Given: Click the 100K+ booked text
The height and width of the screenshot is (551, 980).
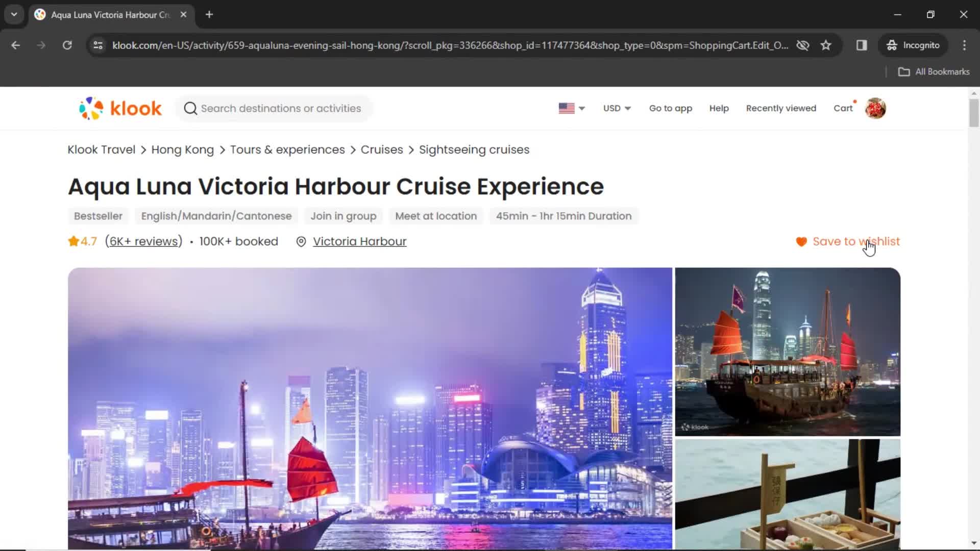Looking at the screenshot, I should (x=238, y=241).
